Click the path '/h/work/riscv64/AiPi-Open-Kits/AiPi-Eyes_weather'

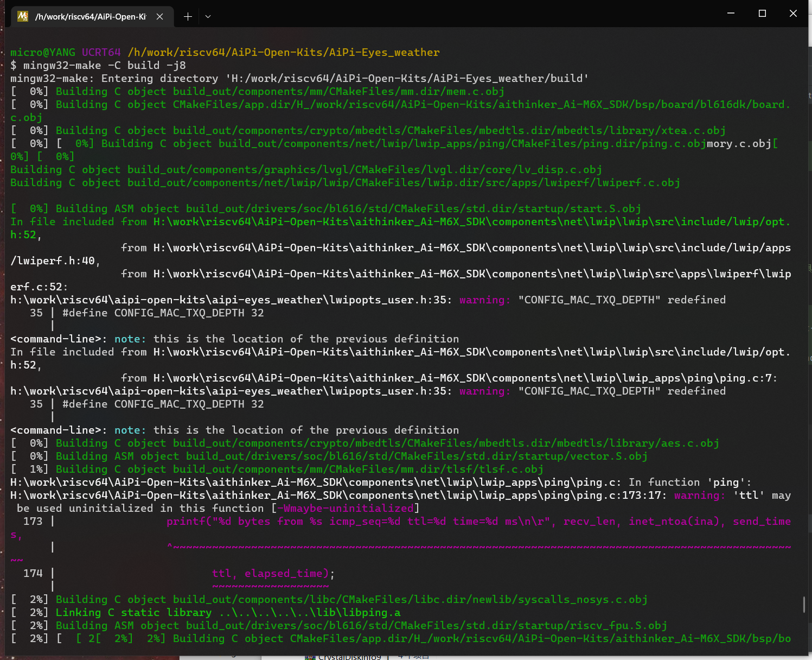coord(284,53)
